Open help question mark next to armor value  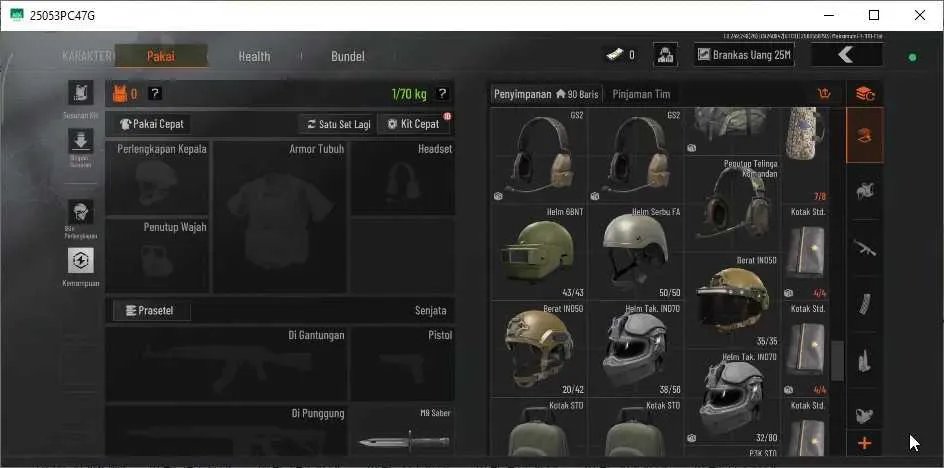(x=155, y=93)
